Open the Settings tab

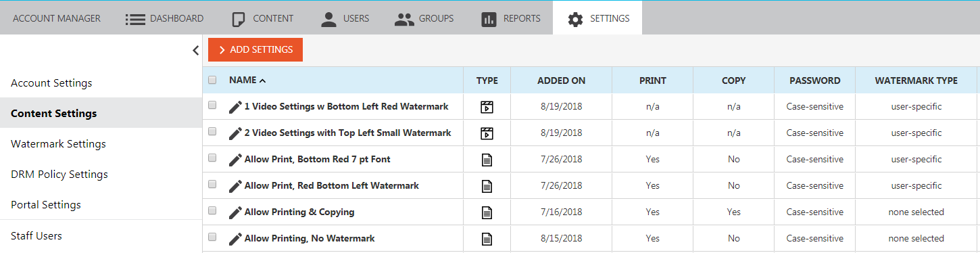point(598,18)
